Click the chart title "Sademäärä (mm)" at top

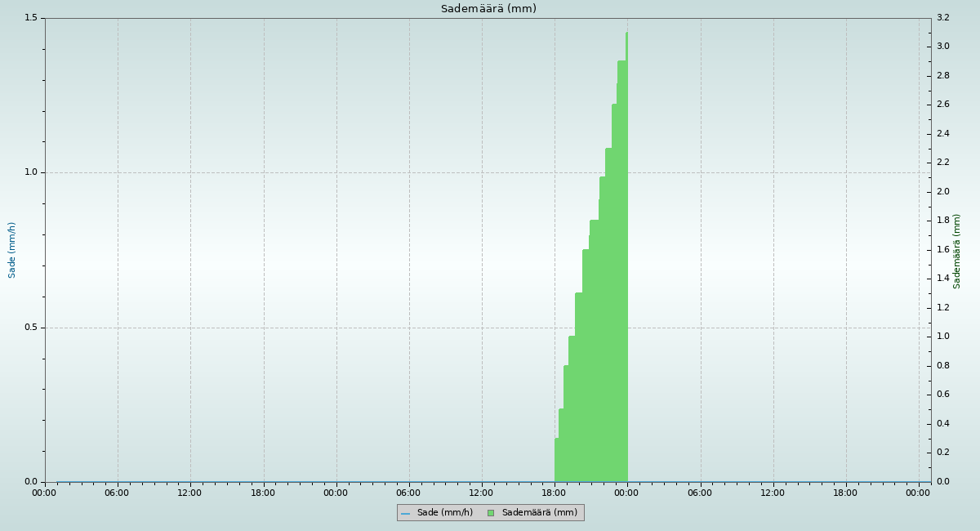tap(488, 9)
